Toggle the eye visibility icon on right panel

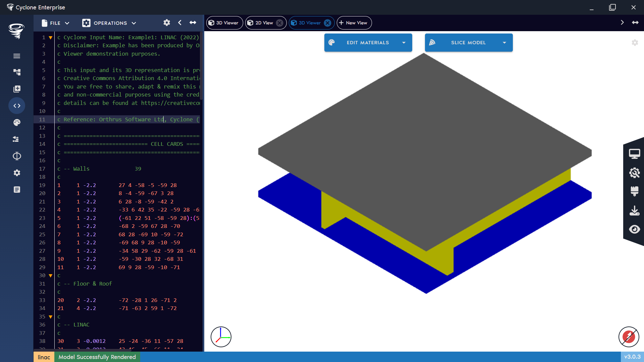pyautogui.click(x=635, y=229)
